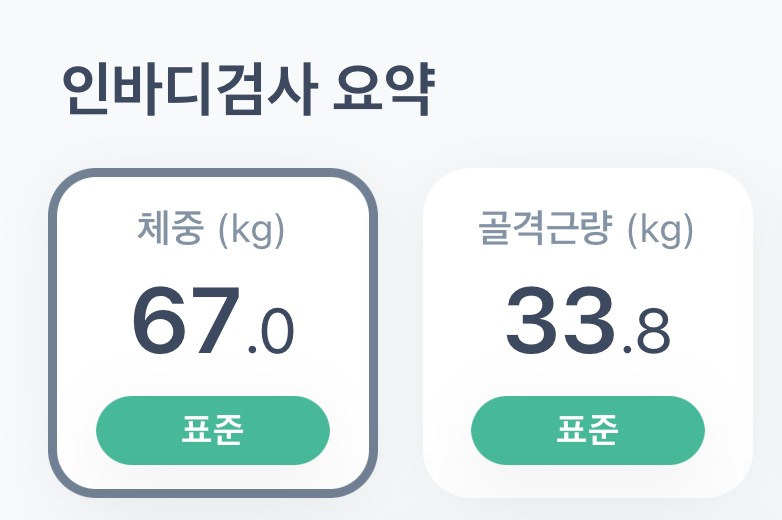Click the (kg) unit beside 골격근량
Viewport: 782px width, 520px height.
pyautogui.click(x=659, y=232)
